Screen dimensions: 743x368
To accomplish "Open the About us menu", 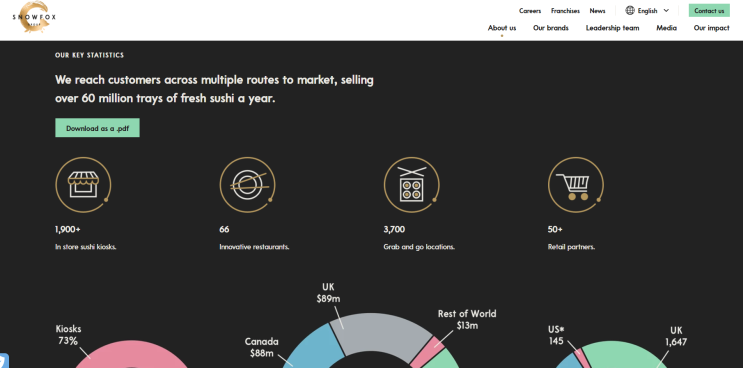I will tap(502, 28).
